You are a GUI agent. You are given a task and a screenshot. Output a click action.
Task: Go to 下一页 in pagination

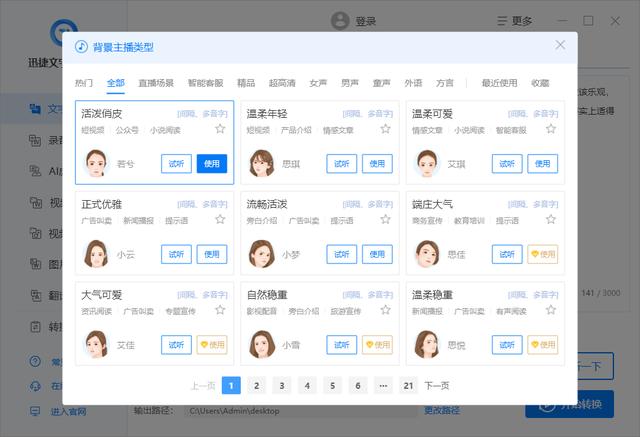[436, 386]
